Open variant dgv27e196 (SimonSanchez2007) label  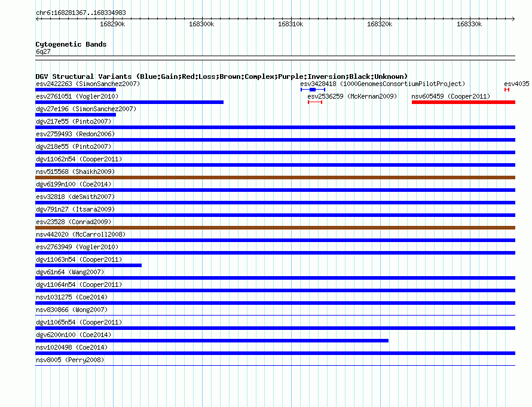tap(86, 109)
